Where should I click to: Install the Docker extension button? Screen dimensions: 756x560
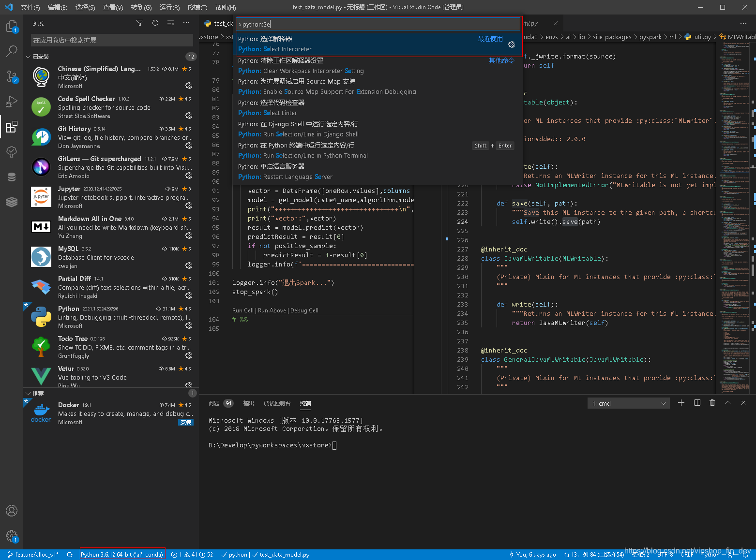[186, 422]
